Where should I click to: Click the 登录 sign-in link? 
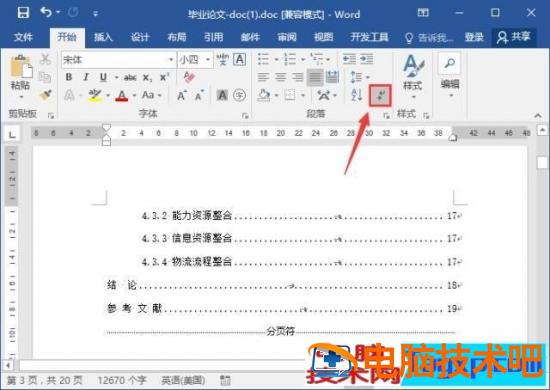tap(474, 37)
